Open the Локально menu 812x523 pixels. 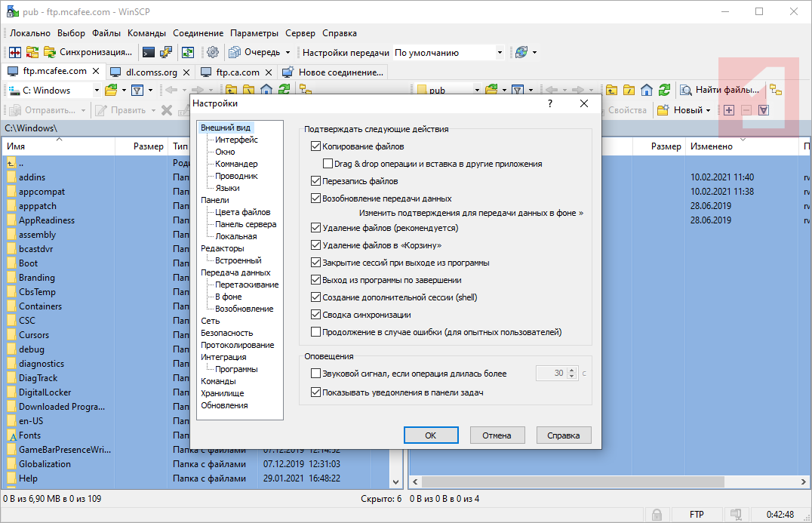(30, 33)
